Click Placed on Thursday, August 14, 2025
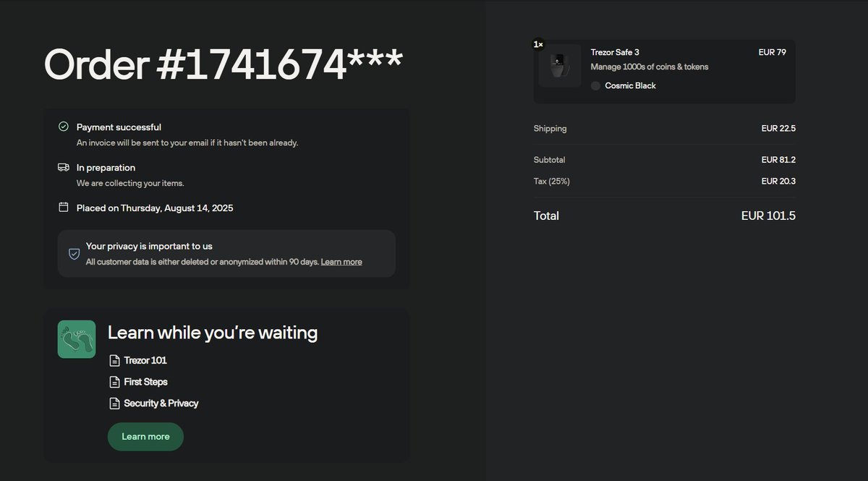Viewport: 868px width, 481px height. point(155,208)
